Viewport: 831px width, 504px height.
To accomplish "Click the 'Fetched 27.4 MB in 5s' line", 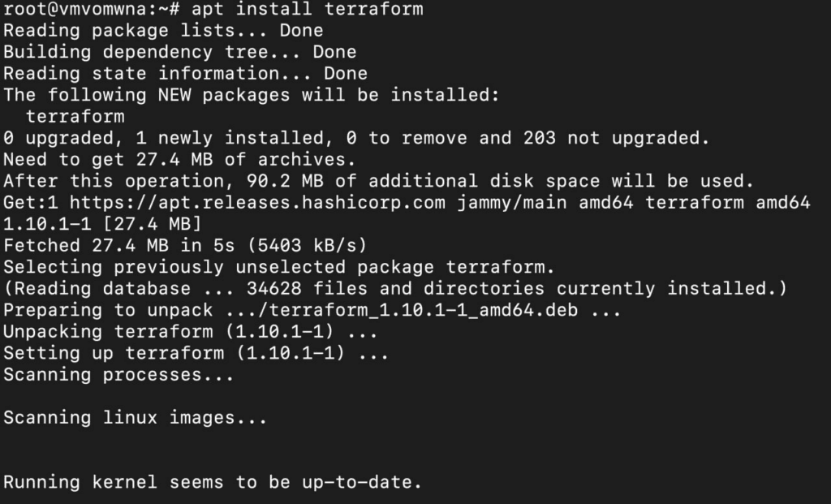I will click(185, 245).
